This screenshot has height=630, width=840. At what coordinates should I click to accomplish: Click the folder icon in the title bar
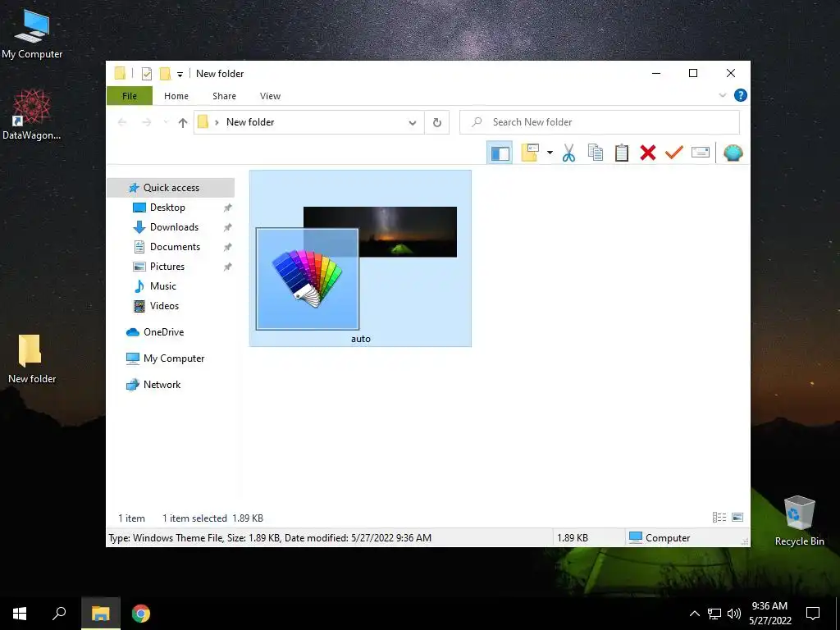click(120, 73)
